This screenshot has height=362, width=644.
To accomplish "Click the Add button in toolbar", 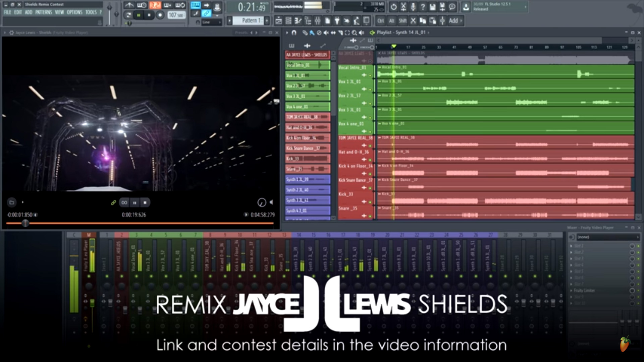I will (x=453, y=21).
